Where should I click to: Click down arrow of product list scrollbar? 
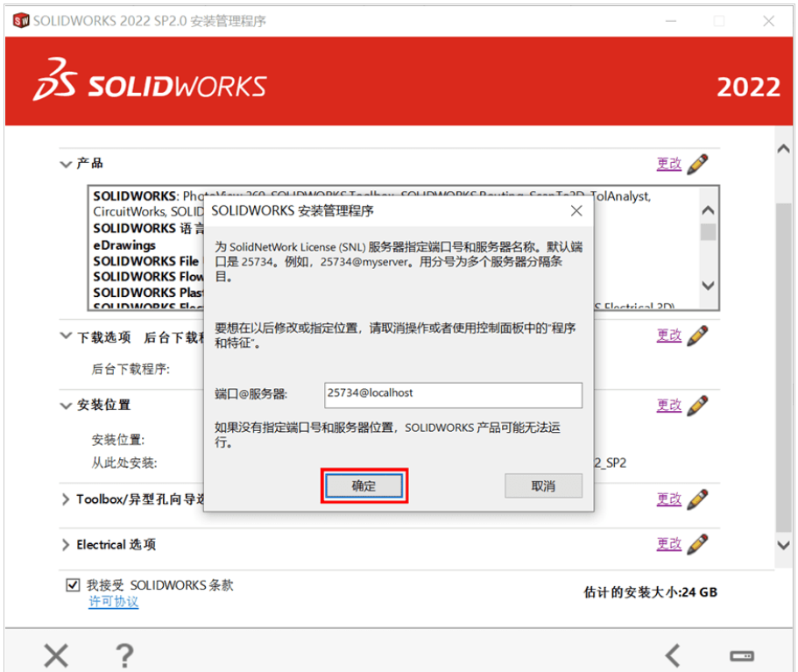tap(708, 286)
